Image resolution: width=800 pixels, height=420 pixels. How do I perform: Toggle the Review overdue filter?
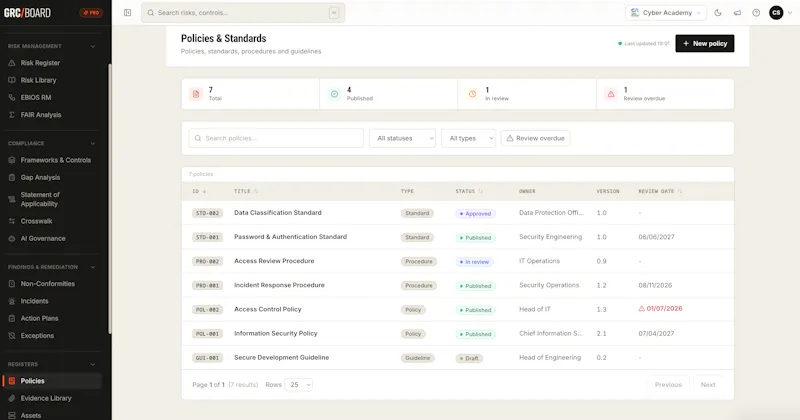click(535, 138)
